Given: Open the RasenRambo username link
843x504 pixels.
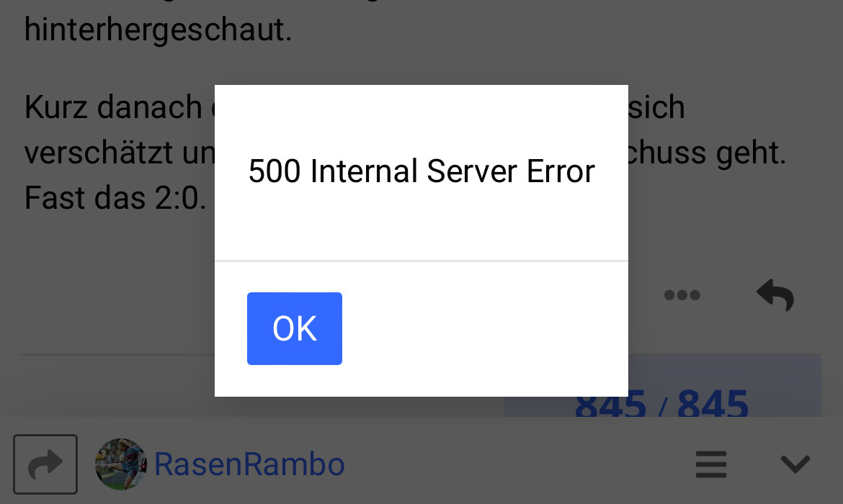Looking at the screenshot, I should tap(249, 464).
